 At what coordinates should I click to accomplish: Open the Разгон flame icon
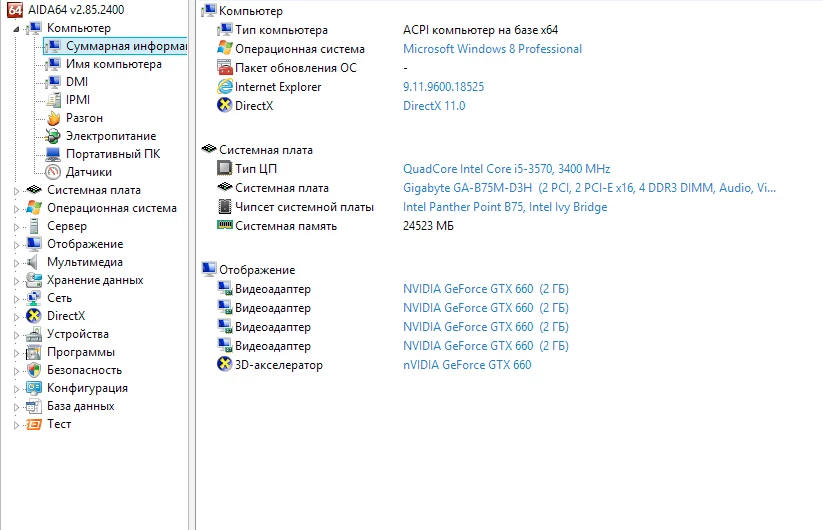(x=53, y=118)
